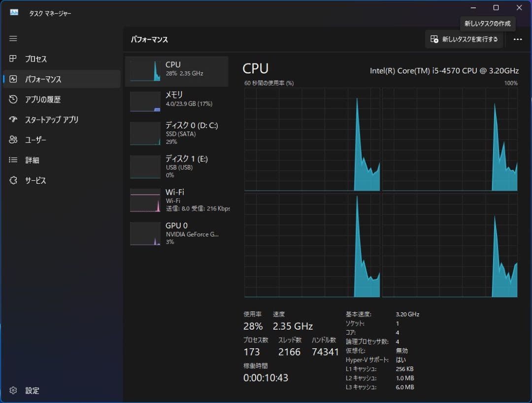Open the ユーザー users icon
Image resolution: width=532 pixels, height=403 pixels.
click(x=13, y=140)
